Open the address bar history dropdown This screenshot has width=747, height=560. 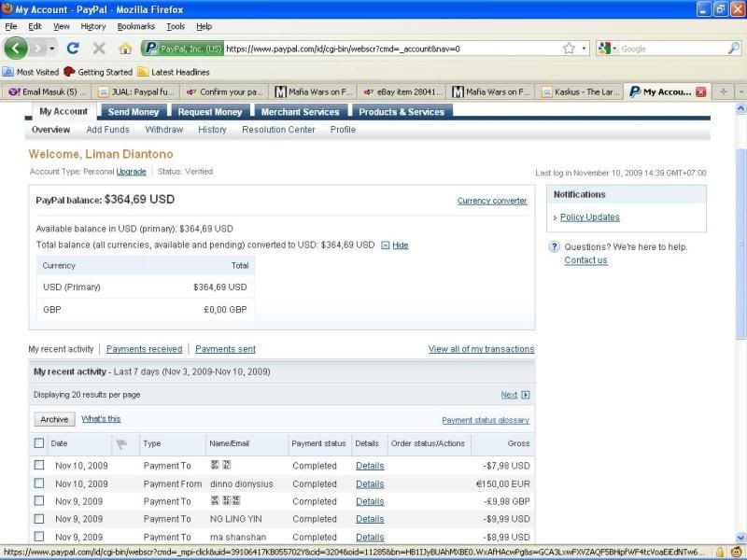tap(585, 49)
